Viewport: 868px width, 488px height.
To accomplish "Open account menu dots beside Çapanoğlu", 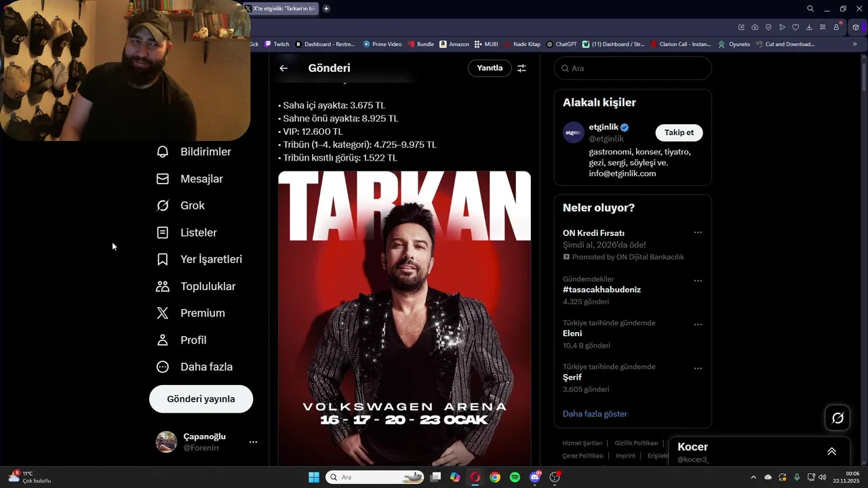I will [x=253, y=442].
